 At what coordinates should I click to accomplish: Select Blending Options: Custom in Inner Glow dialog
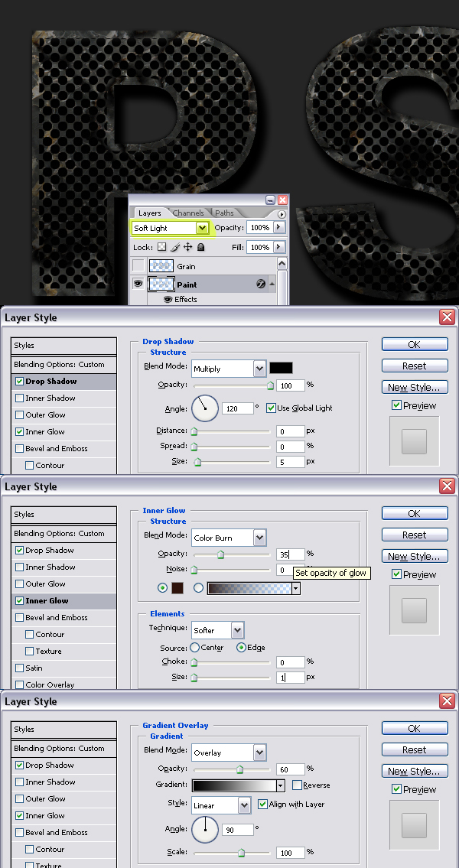pyautogui.click(x=63, y=534)
